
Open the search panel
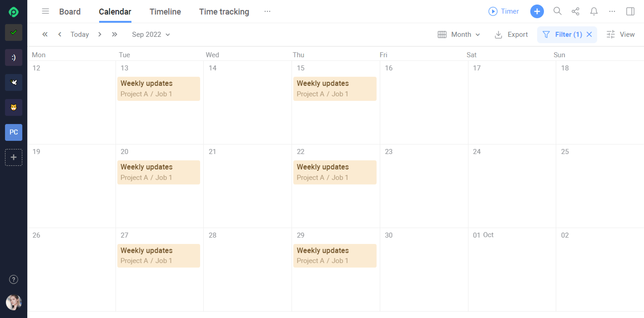click(557, 12)
